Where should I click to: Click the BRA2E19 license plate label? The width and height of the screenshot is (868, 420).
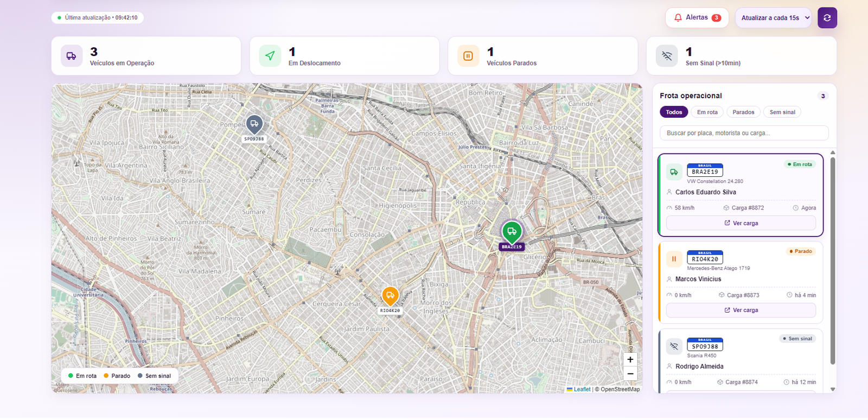705,170
